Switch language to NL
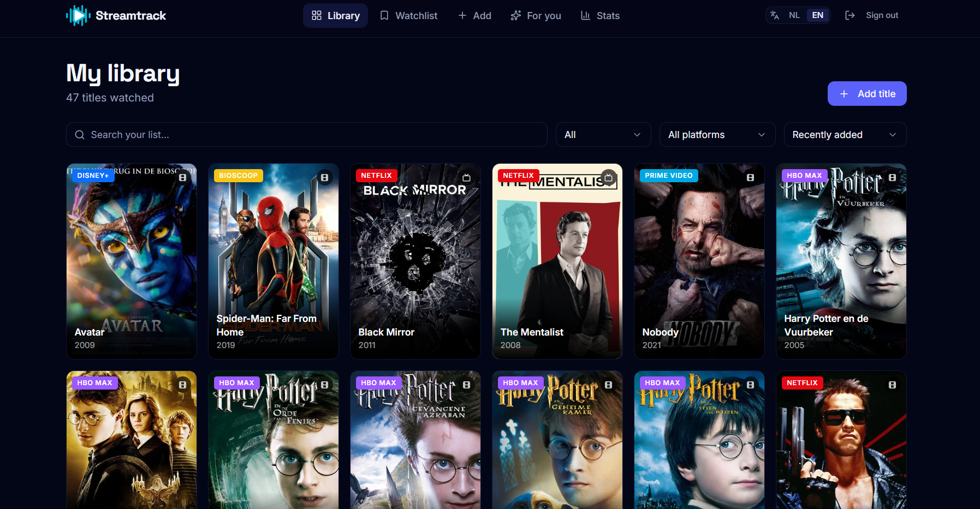This screenshot has height=509, width=980. [794, 15]
